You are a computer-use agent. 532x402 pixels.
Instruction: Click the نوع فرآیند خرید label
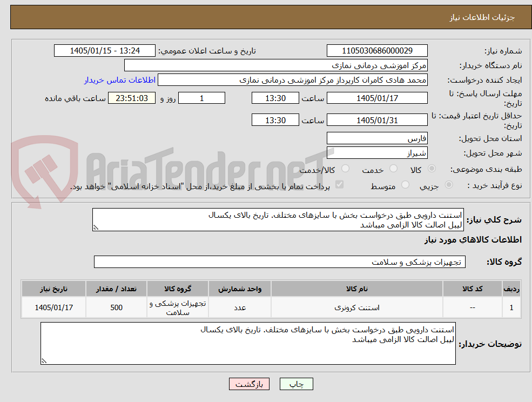click(x=495, y=185)
